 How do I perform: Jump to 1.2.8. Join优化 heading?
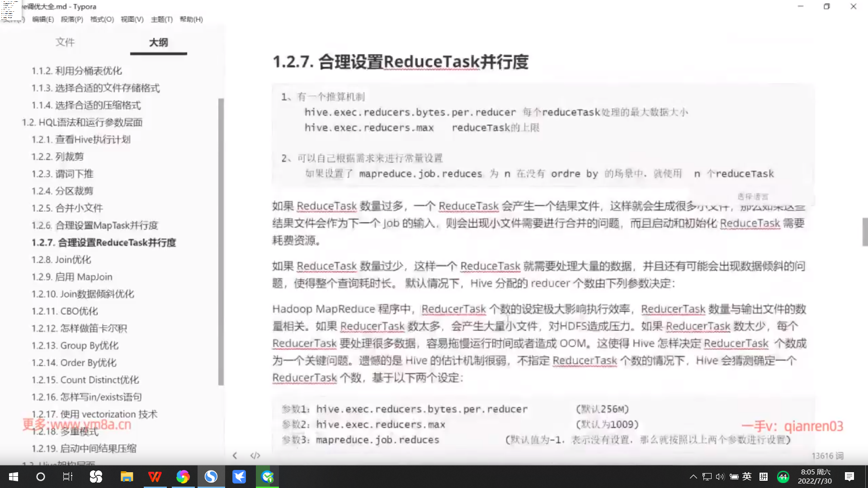pyautogui.click(x=61, y=260)
